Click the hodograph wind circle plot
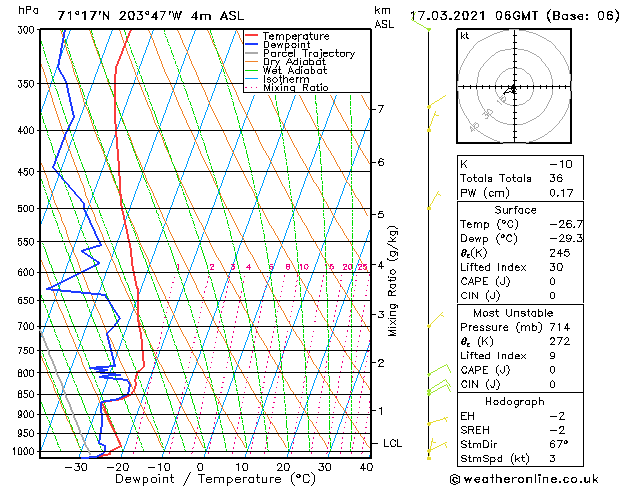629x486 pixels. [x=514, y=86]
